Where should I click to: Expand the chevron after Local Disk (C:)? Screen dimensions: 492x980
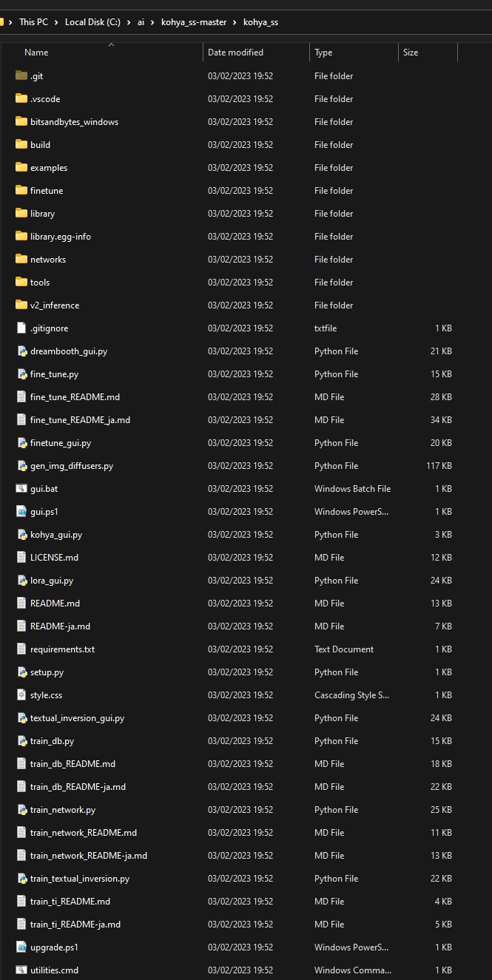tap(129, 22)
